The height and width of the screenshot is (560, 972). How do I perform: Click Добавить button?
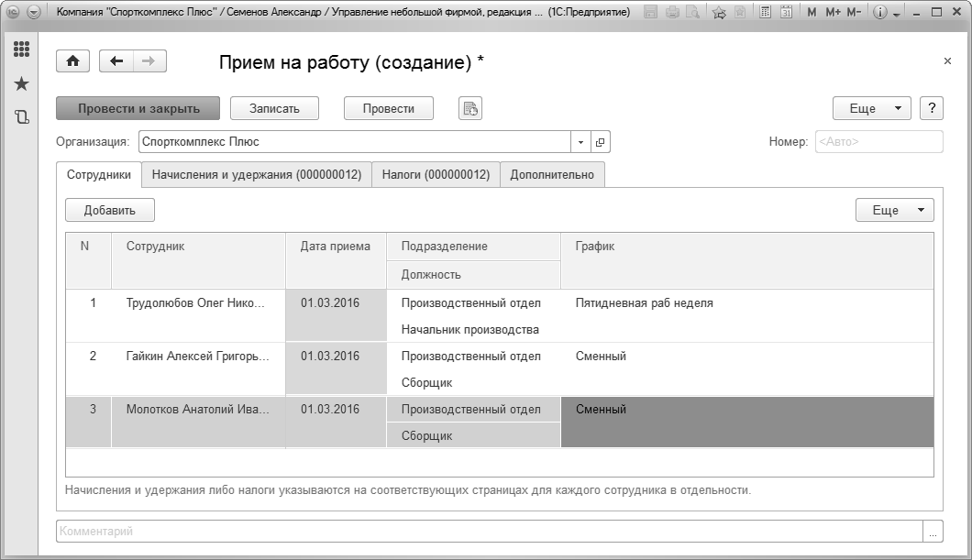coord(110,210)
